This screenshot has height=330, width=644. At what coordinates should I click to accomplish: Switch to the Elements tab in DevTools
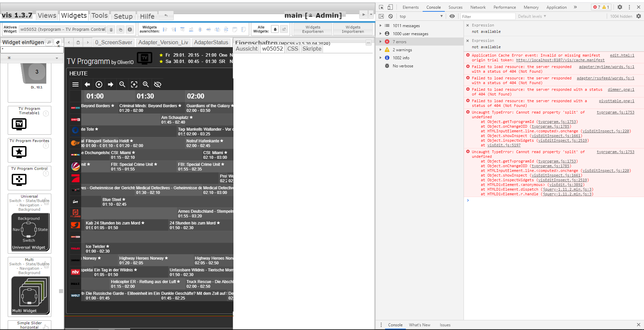click(411, 7)
